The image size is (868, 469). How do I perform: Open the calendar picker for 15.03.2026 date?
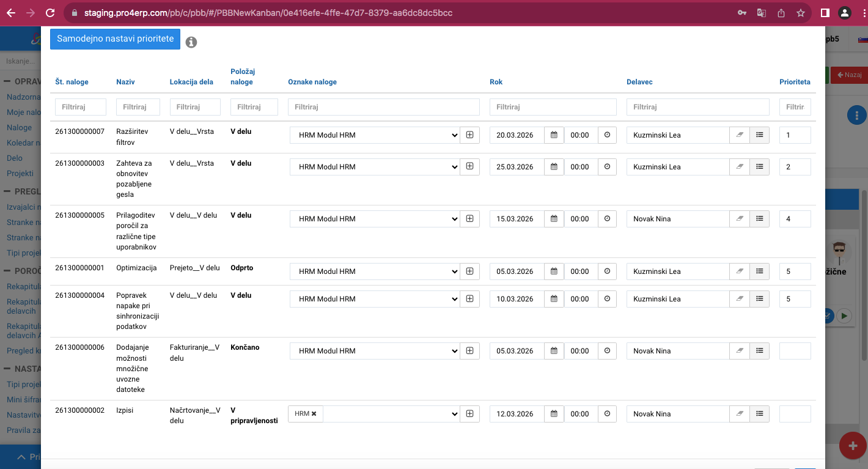554,219
